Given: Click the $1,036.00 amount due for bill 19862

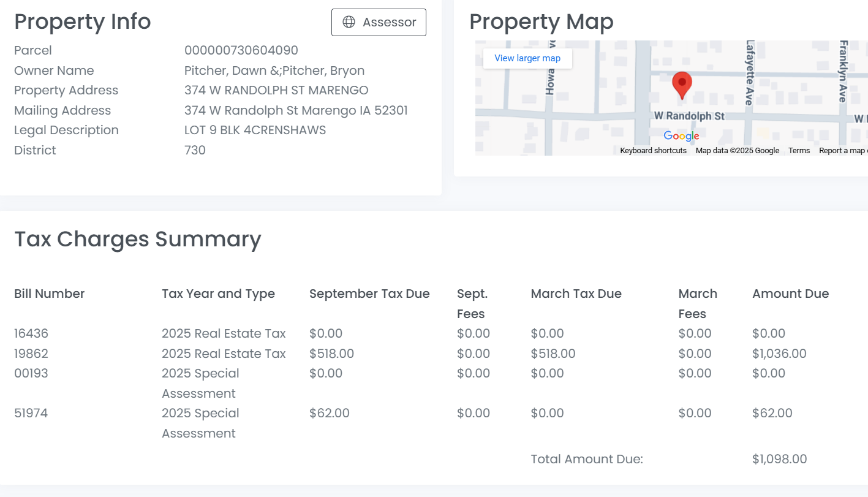Looking at the screenshot, I should tap(779, 354).
